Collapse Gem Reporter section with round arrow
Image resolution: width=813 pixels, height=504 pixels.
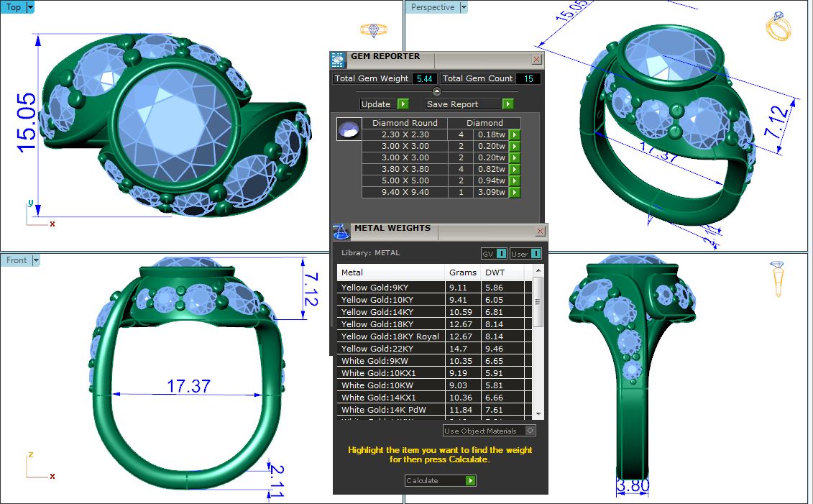point(436,91)
